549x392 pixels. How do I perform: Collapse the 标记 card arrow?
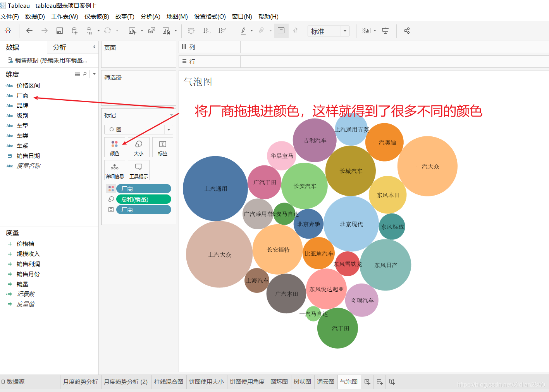click(x=171, y=115)
